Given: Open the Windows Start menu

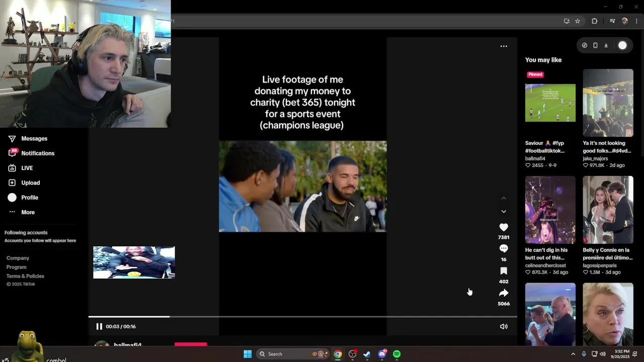Looking at the screenshot, I should 248,354.
